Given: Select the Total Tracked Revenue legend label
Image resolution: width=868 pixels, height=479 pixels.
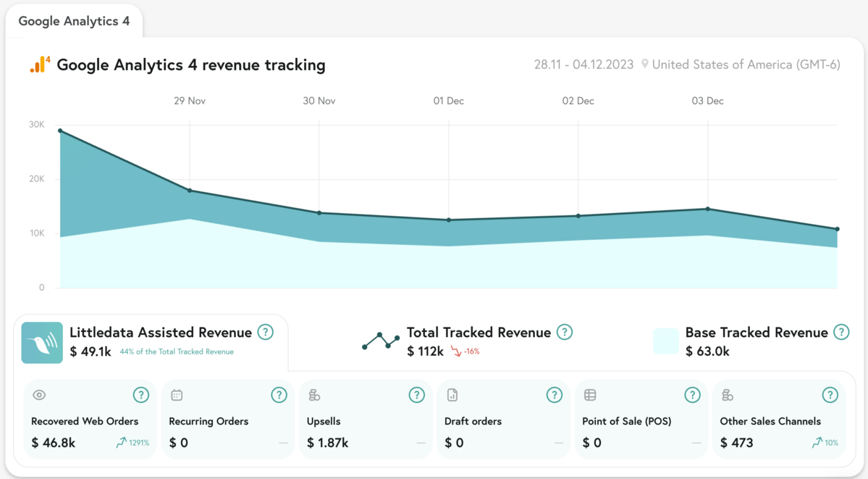Looking at the screenshot, I should [x=479, y=333].
